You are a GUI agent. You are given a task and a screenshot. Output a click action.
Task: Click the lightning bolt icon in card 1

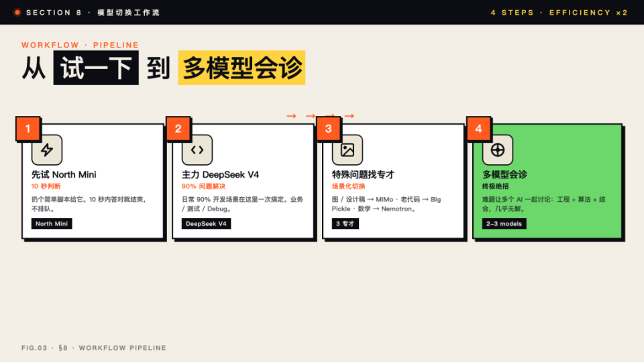(47, 149)
